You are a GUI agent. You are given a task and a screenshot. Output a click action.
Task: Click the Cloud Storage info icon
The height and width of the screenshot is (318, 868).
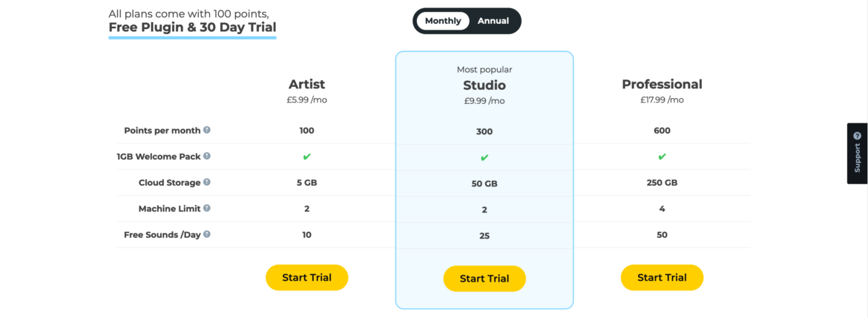[x=207, y=182]
